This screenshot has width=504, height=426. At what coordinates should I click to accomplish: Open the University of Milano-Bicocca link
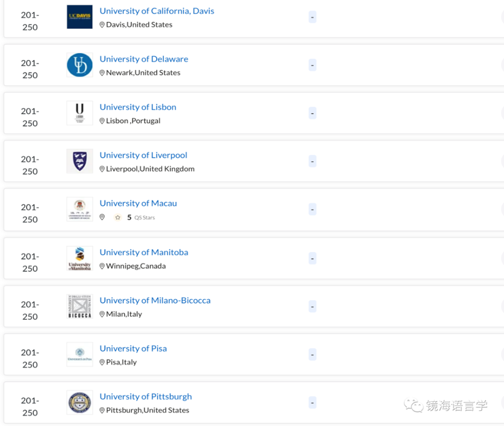[x=155, y=300]
